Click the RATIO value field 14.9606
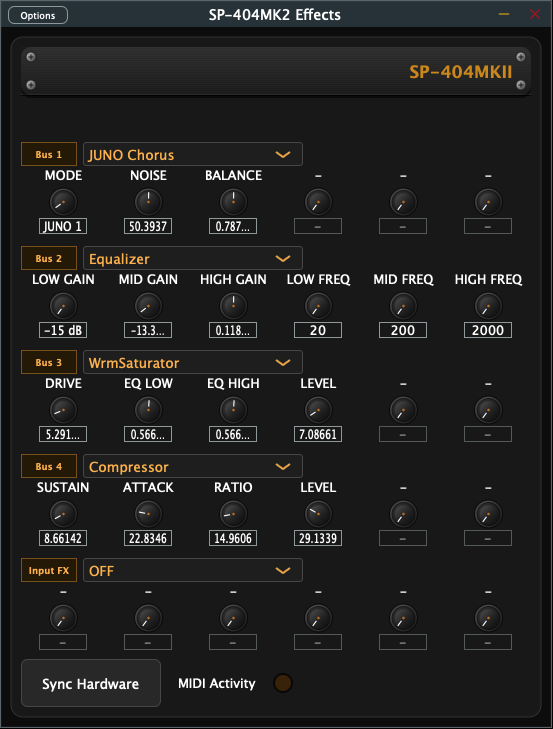Viewport: 553px width, 729px height. point(233,538)
